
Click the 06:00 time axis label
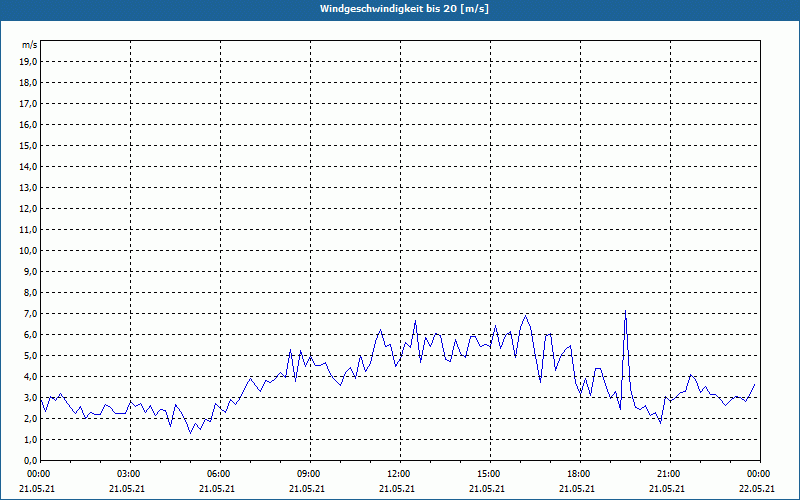click(x=220, y=474)
